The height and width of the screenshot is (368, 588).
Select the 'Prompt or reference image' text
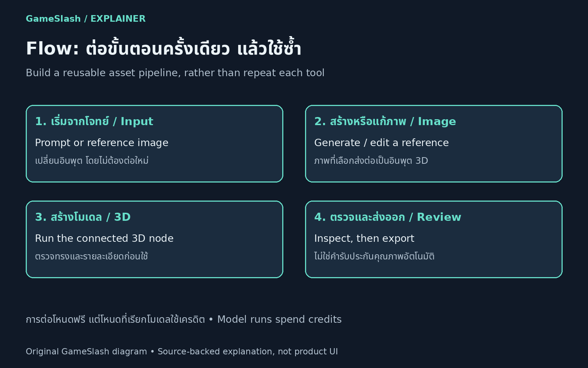pyautogui.click(x=101, y=143)
